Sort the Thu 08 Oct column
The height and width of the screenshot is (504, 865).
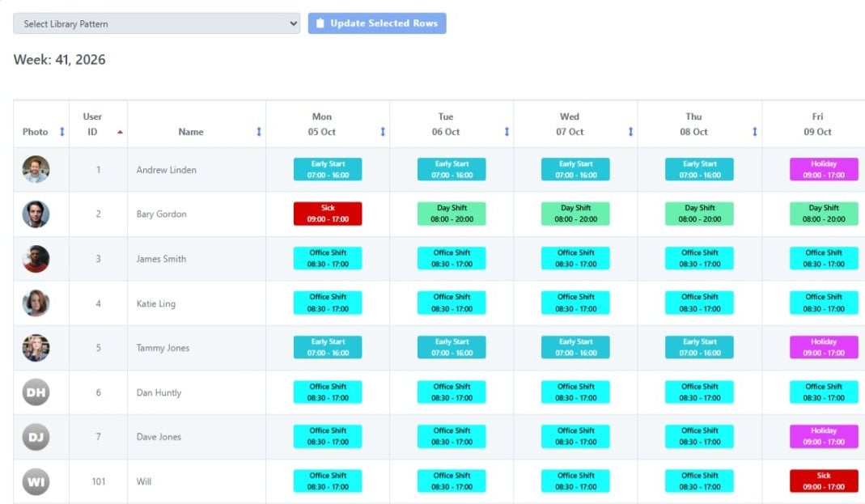(x=755, y=132)
